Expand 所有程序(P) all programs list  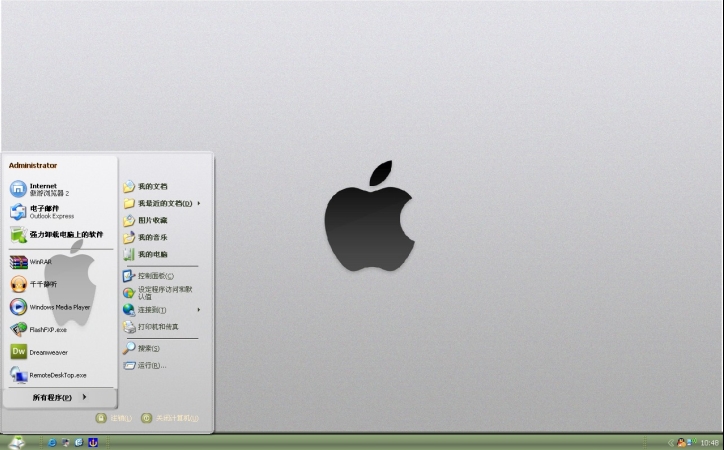[59, 397]
